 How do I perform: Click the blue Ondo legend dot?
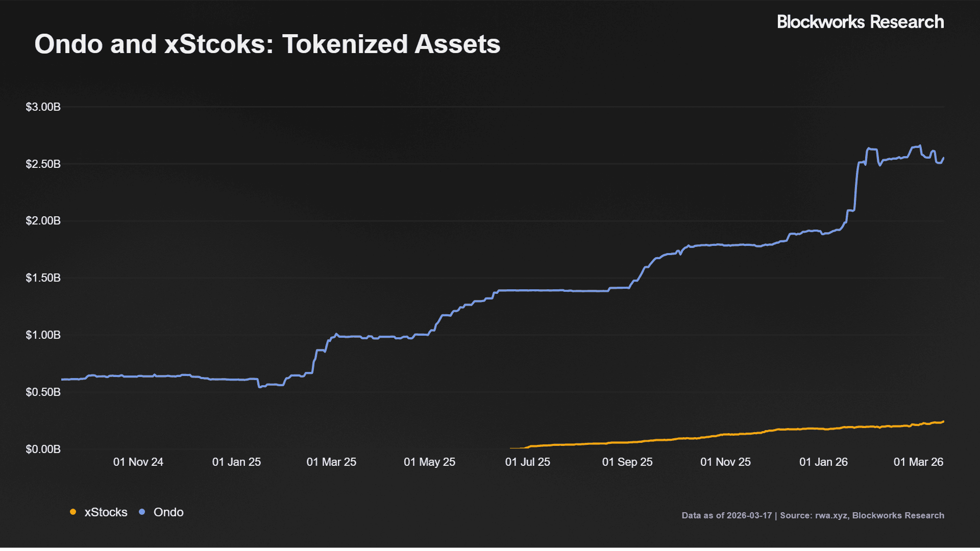pos(142,512)
